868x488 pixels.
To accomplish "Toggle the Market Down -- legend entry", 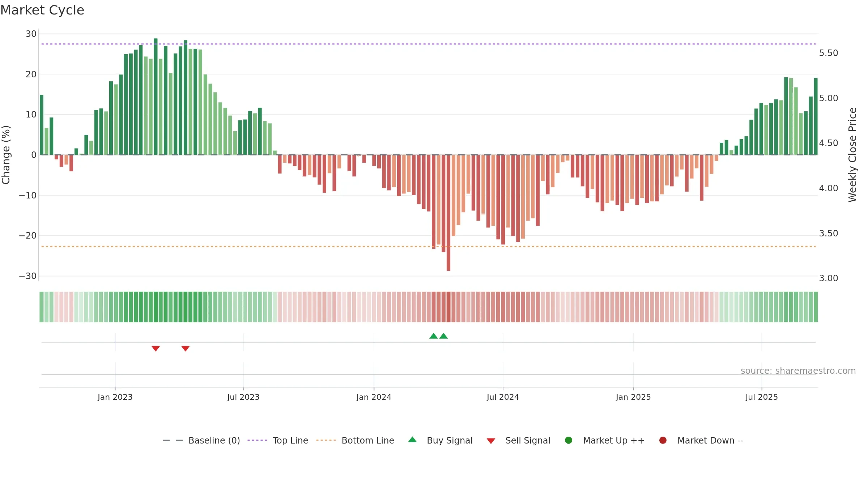I will pos(701,440).
